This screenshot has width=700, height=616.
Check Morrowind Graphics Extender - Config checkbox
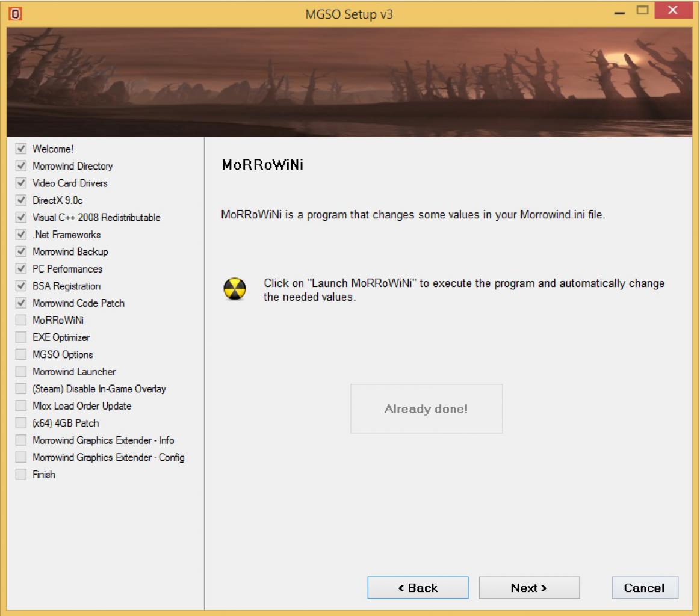[x=21, y=457]
